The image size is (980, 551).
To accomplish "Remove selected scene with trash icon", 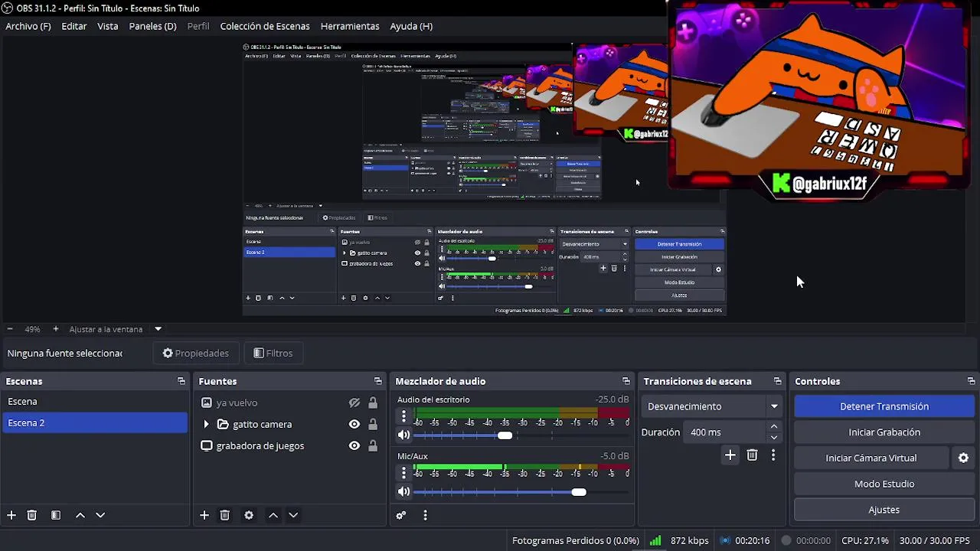I will tap(32, 515).
